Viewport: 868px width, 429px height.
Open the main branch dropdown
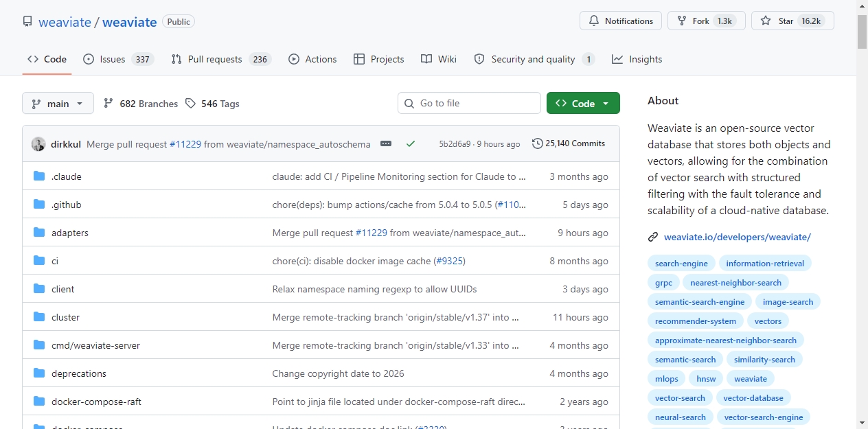[x=58, y=104]
